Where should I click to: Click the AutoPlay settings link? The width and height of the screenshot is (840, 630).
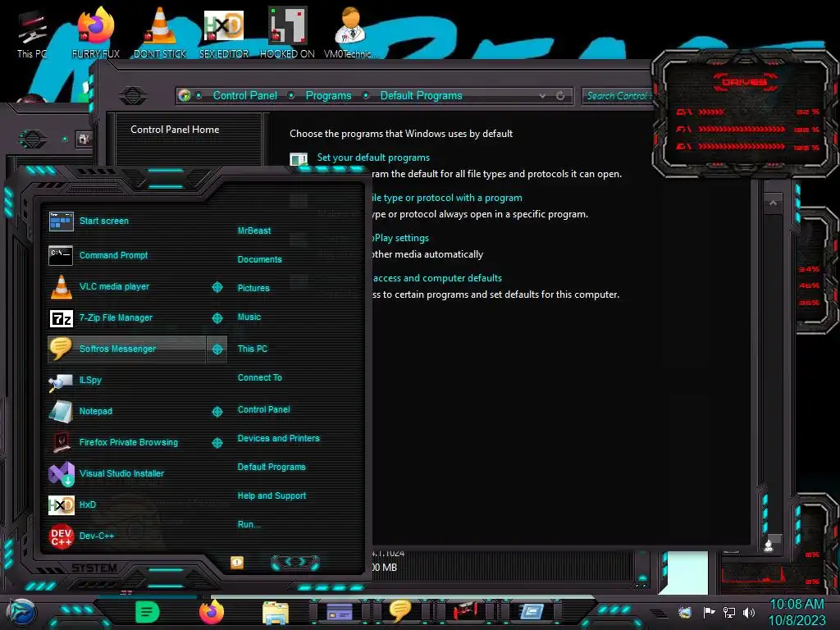pos(400,238)
